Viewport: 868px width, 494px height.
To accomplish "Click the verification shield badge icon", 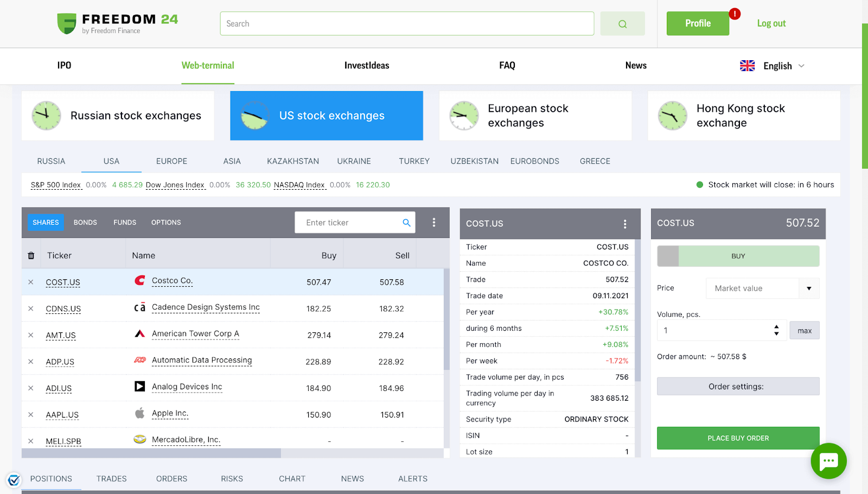I will point(14,480).
